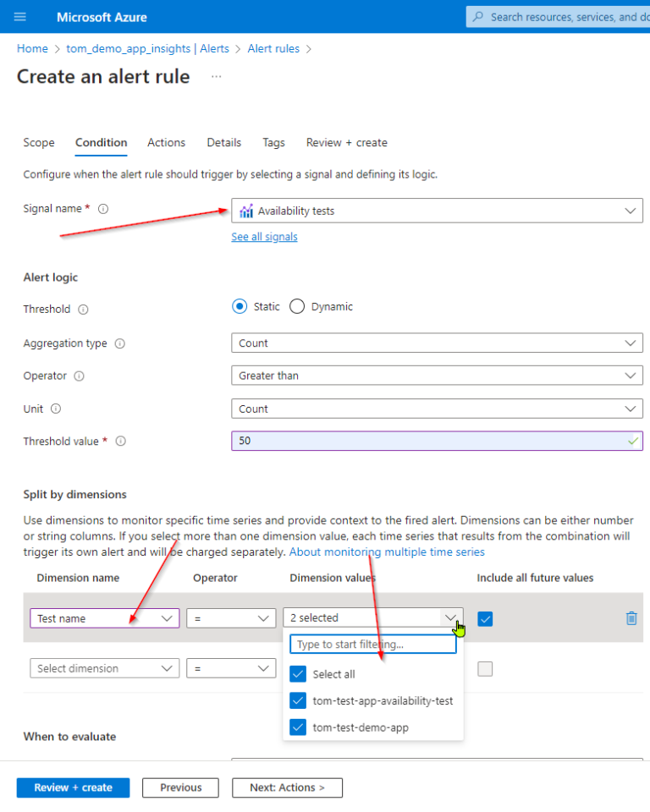Go to Alert rules breadcrumb
The width and height of the screenshot is (650, 812).
[273, 49]
